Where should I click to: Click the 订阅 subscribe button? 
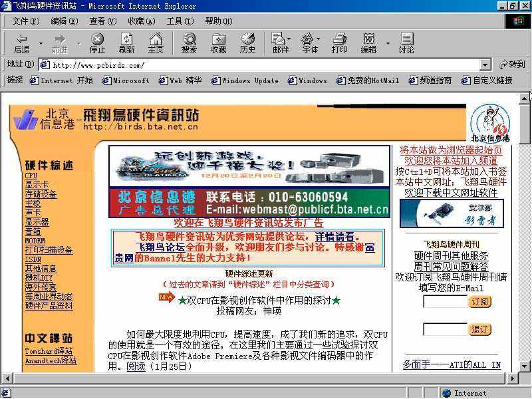480,301
